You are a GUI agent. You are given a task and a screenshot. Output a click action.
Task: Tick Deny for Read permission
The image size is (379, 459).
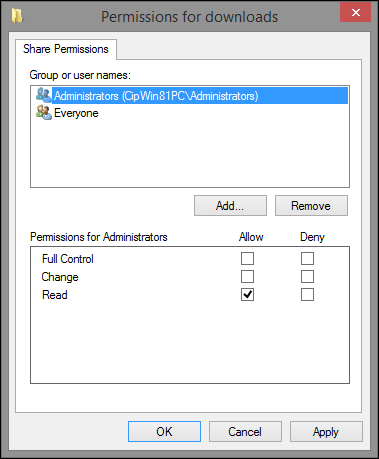click(x=307, y=295)
